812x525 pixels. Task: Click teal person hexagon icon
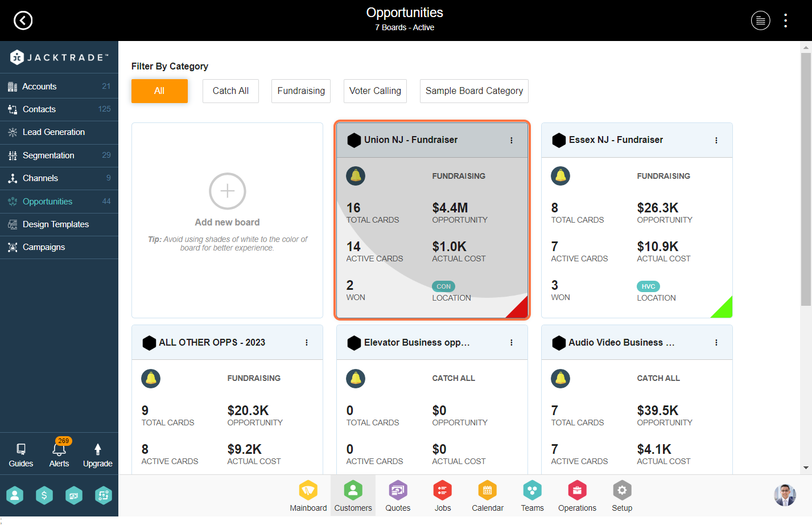click(x=15, y=495)
